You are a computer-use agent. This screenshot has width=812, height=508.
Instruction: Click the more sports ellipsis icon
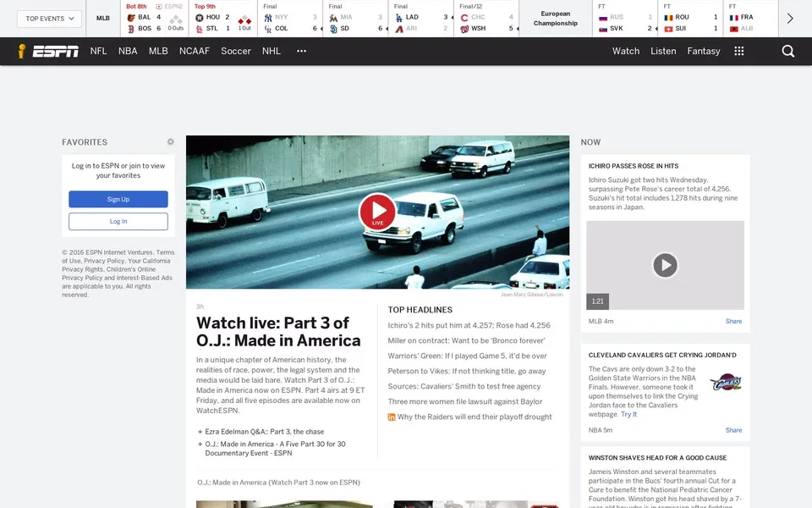(x=301, y=51)
